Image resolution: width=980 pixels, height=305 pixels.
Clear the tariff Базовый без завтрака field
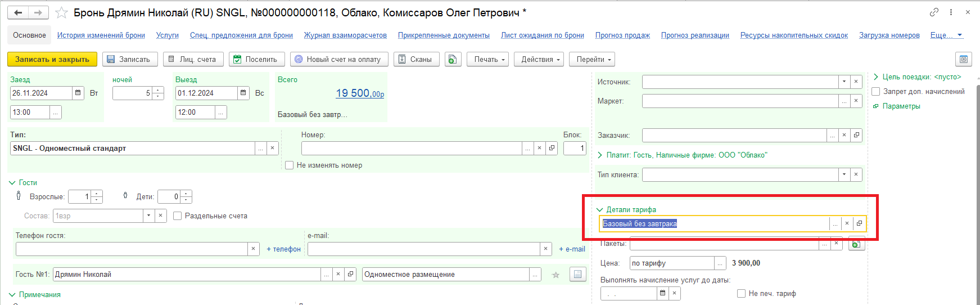click(847, 223)
